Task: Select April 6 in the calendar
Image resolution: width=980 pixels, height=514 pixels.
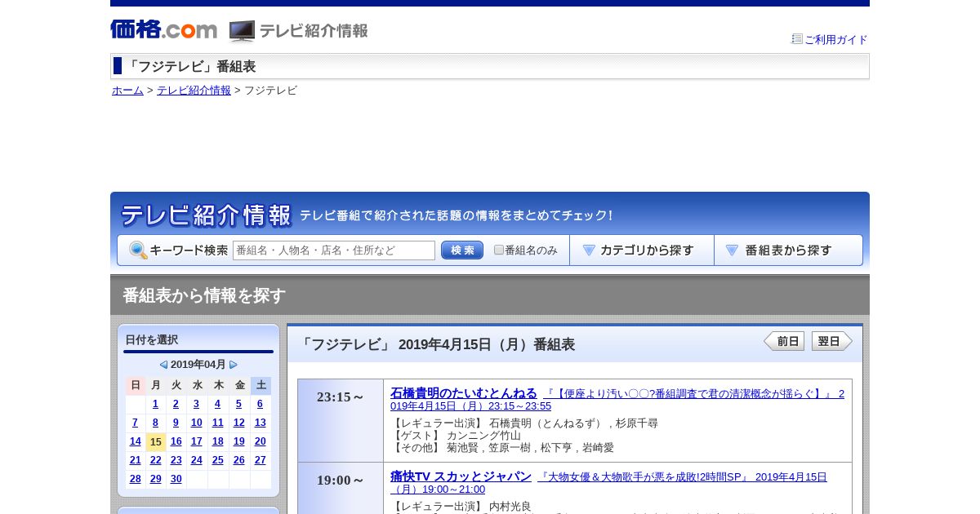Action: 260,404
